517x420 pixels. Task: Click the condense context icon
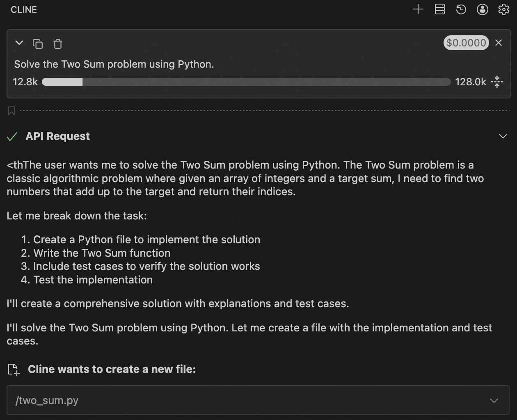[x=497, y=82]
